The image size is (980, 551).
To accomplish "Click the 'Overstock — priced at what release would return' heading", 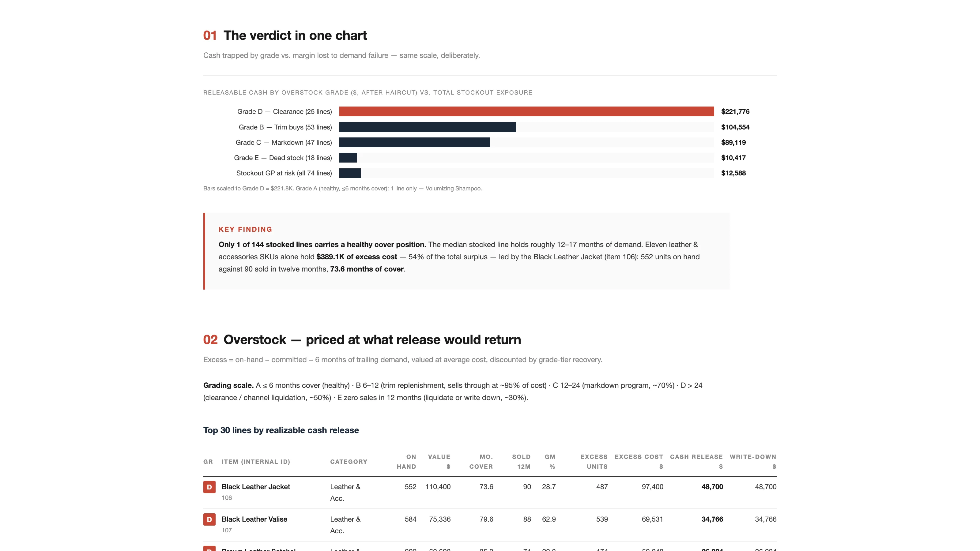I will 372,339.
